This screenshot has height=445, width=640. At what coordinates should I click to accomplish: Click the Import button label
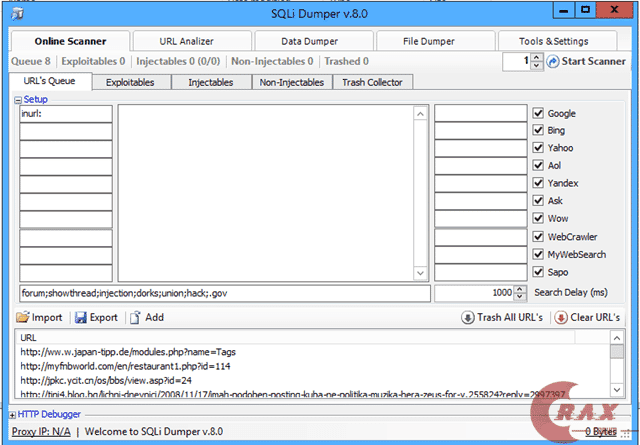[x=47, y=317]
